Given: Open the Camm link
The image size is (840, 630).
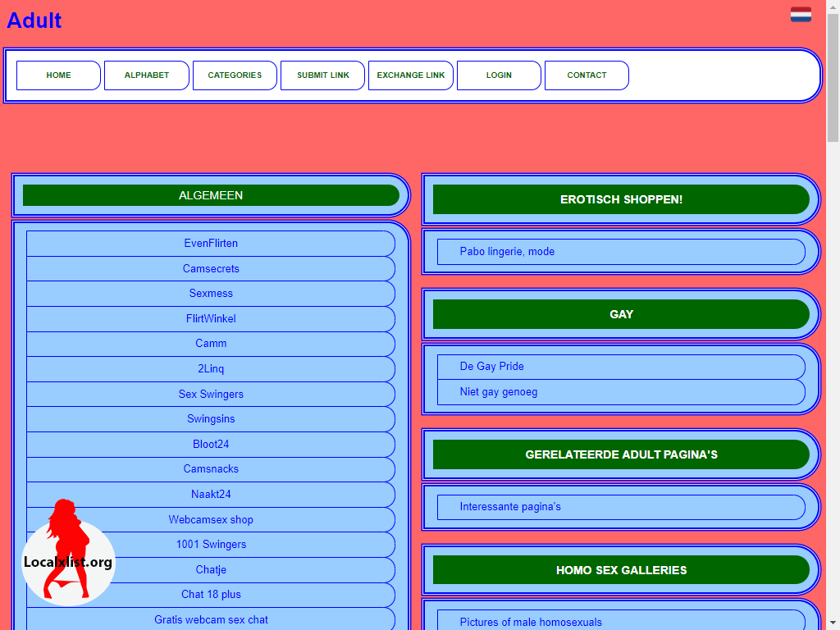Looking at the screenshot, I should coord(211,344).
